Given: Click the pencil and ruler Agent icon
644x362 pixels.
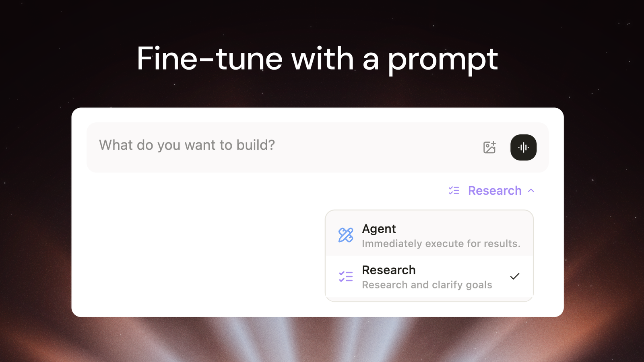Looking at the screenshot, I should point(346,235).
